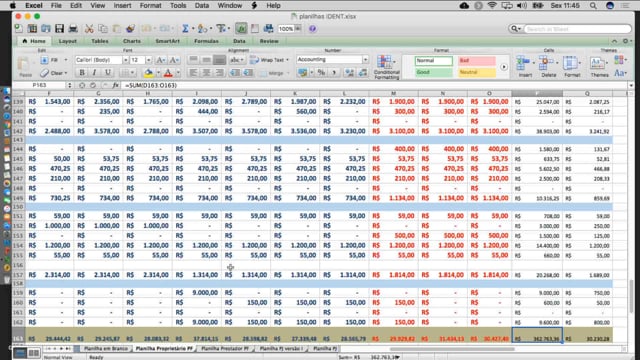Viewport: 640px width, 360px height.
Task: Click the formula bar input field
Action: click(x=375, y=85)
